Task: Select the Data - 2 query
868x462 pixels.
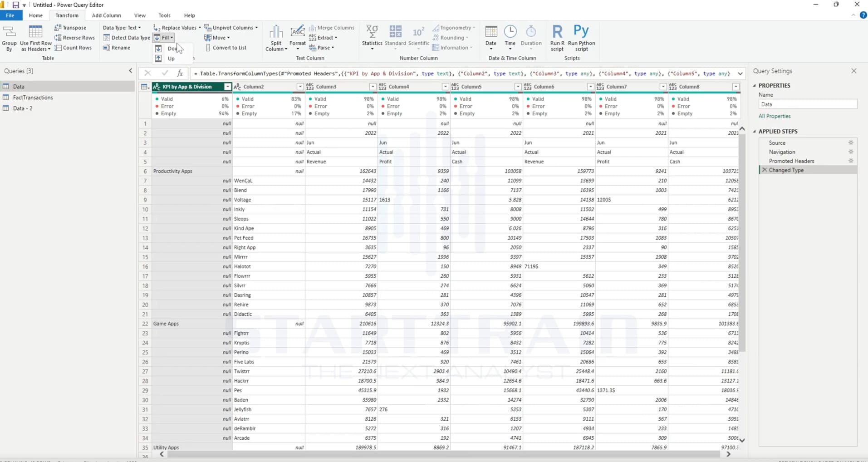Action: pyautogui.click(x=23, y=108)
